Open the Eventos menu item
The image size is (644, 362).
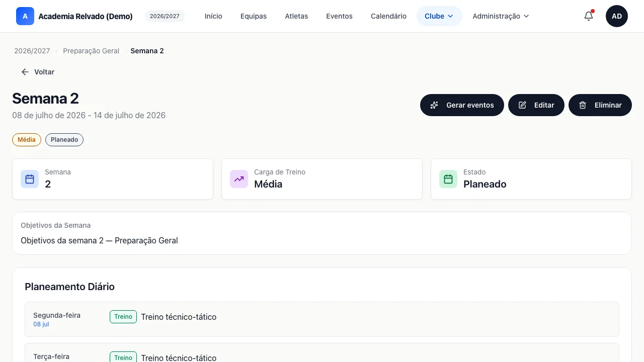(339, 16)
